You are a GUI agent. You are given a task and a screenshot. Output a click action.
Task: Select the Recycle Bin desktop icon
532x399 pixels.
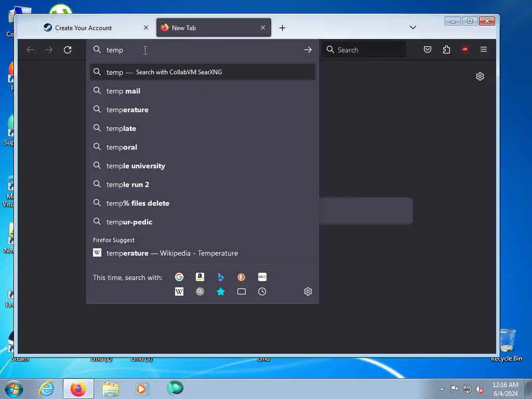(x=507, y=344)
